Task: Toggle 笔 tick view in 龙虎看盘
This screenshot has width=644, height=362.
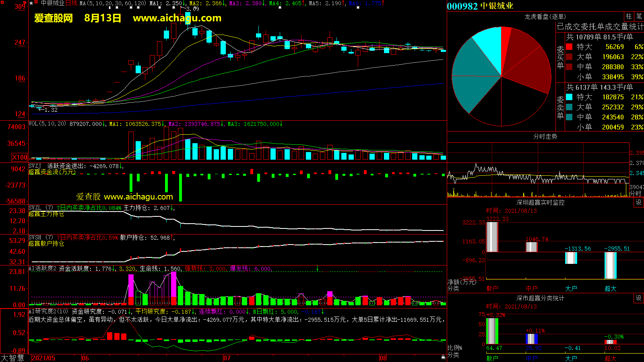Action: click(639, 16)
